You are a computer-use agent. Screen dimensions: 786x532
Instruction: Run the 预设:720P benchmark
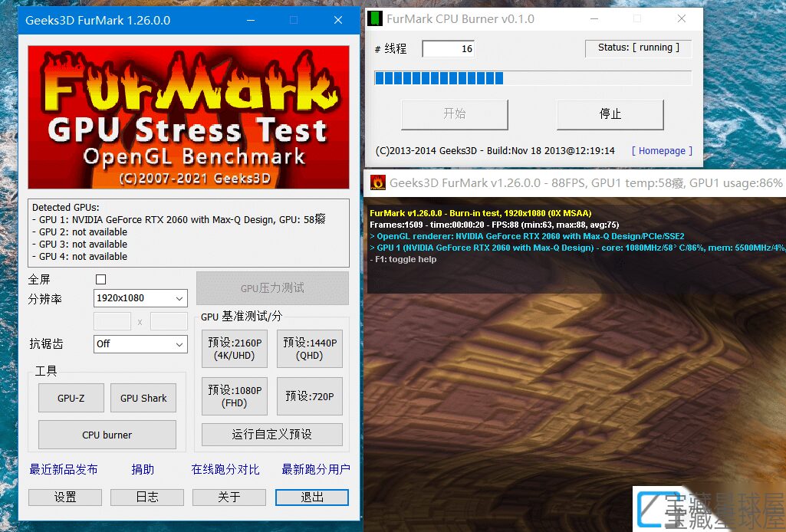(x=310, y=396)
